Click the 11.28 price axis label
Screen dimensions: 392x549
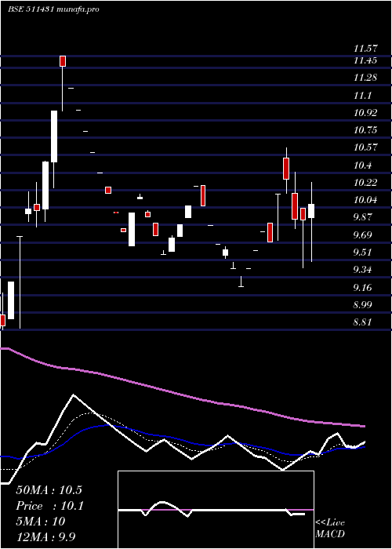365,78
